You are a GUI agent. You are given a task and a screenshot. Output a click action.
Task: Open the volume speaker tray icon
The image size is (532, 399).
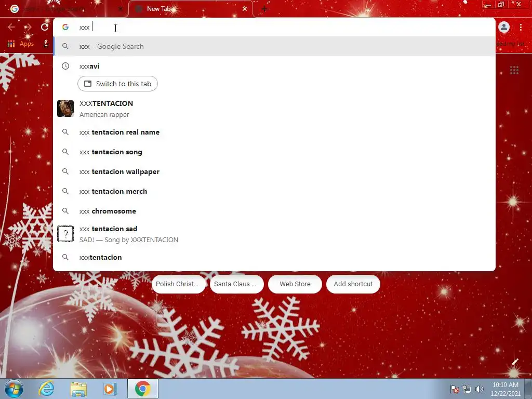[x=479, y=389]
